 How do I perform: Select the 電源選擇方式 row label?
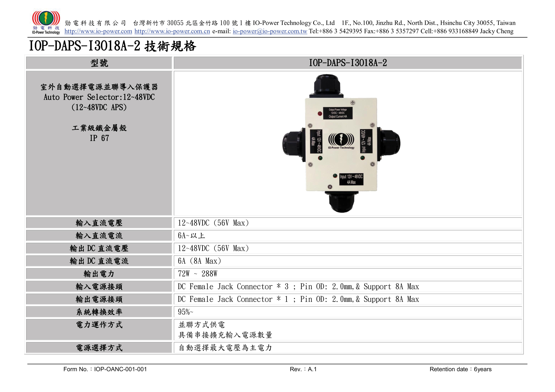[99, 348]
